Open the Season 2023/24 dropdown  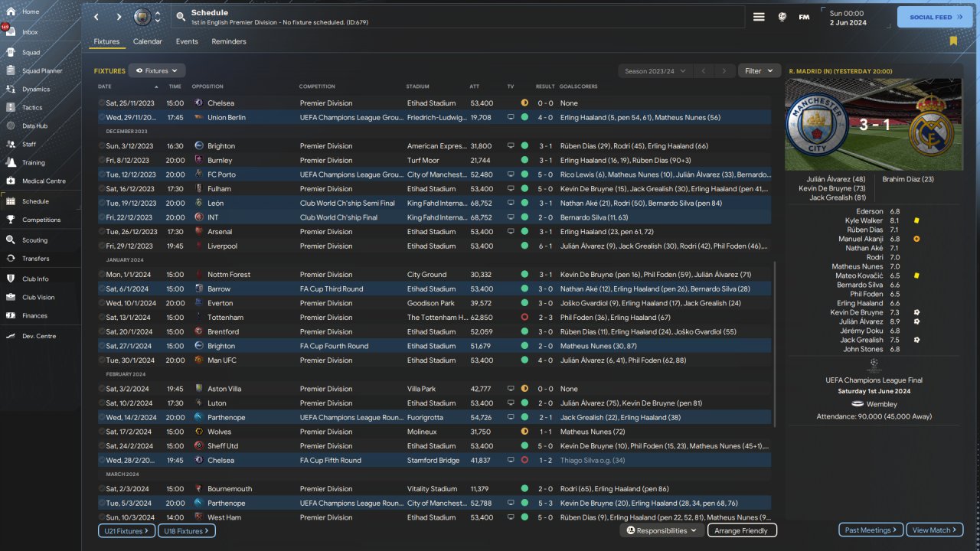(x=655, y=71)
